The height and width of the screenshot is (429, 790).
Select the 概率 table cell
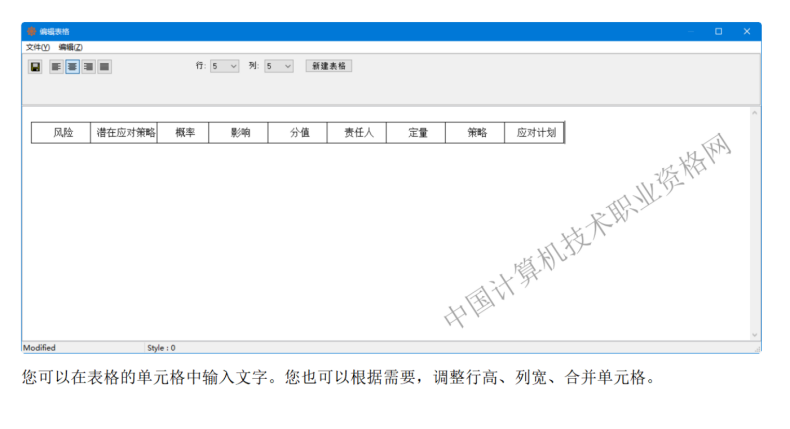click(x=183, y=133)
